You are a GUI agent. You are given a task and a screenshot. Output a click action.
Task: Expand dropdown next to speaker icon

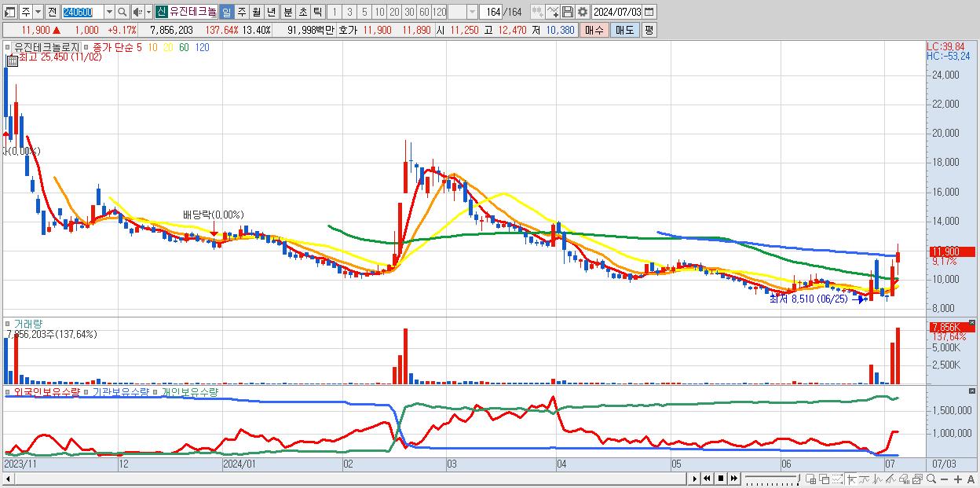pyautogui.click(x=148, y=12)
